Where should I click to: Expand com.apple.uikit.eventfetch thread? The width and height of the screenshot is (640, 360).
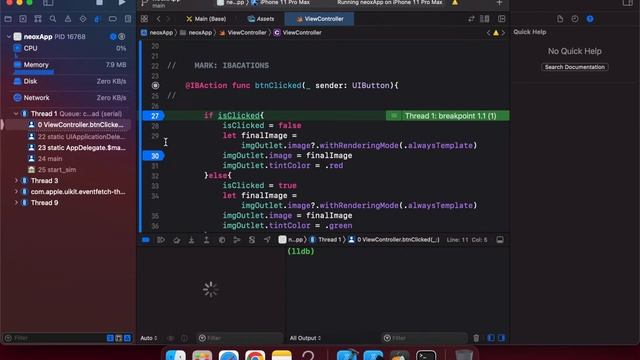pyautogui.click(x=16, y=191)
